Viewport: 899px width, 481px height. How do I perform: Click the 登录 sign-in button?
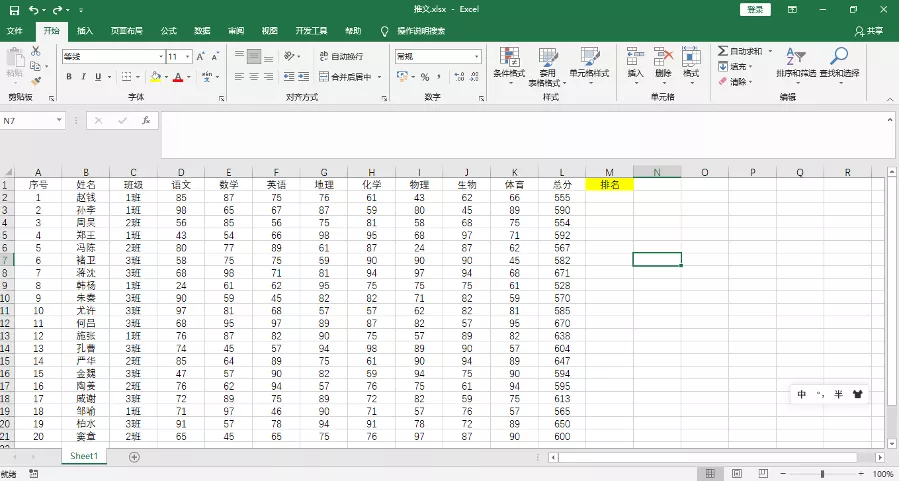[x=755, y=9]
